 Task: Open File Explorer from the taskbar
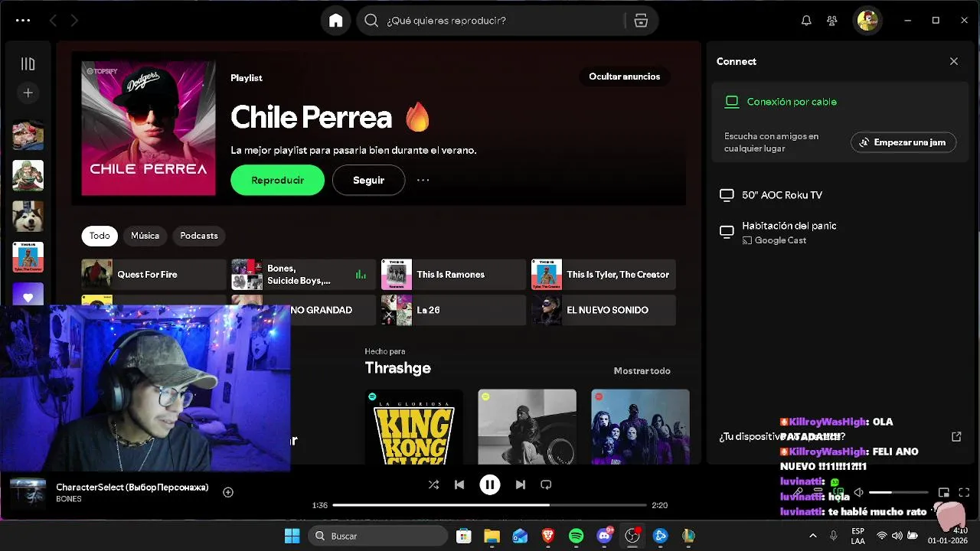click(492, 536)
